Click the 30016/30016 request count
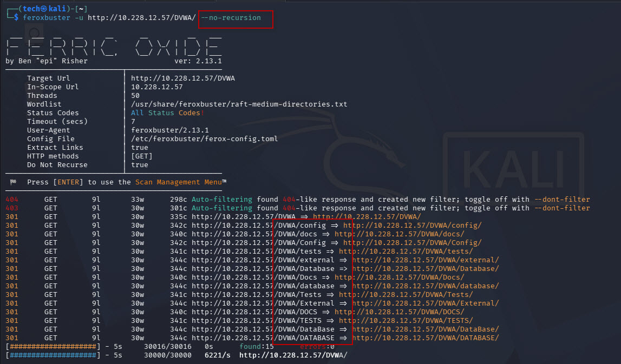The height and width of the screenshot is (364, 621). (167, 347)
